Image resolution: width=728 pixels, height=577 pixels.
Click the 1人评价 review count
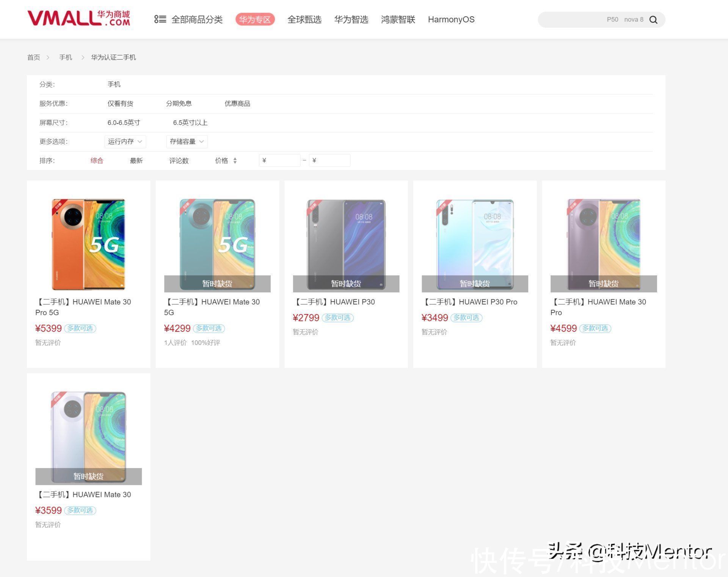click(x=175, y=343)
